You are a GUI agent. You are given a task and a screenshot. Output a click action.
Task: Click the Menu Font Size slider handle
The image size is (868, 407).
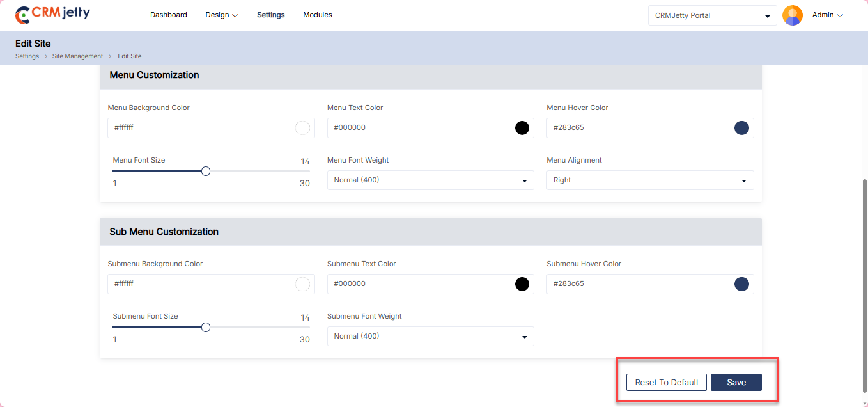[206, 172]
